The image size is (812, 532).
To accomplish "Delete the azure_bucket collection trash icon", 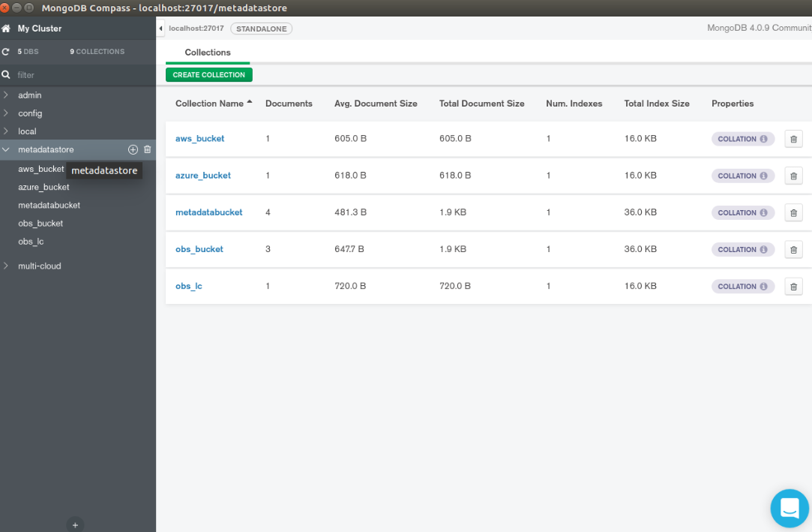I will [x=793, y=176].
